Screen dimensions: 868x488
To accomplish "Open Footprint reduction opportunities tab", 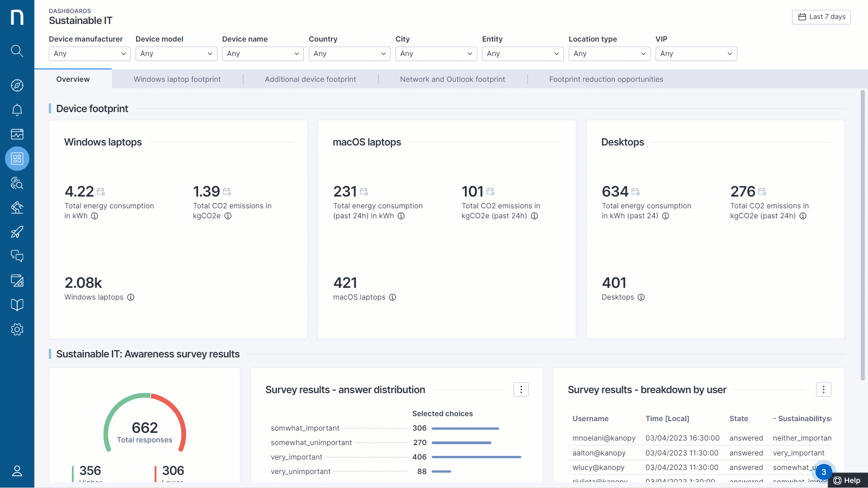I will click(x=606, y=80).
